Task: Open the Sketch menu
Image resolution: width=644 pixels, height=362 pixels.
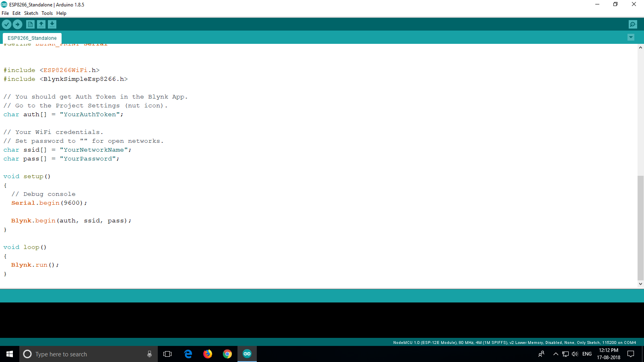Action: (31, 13)
